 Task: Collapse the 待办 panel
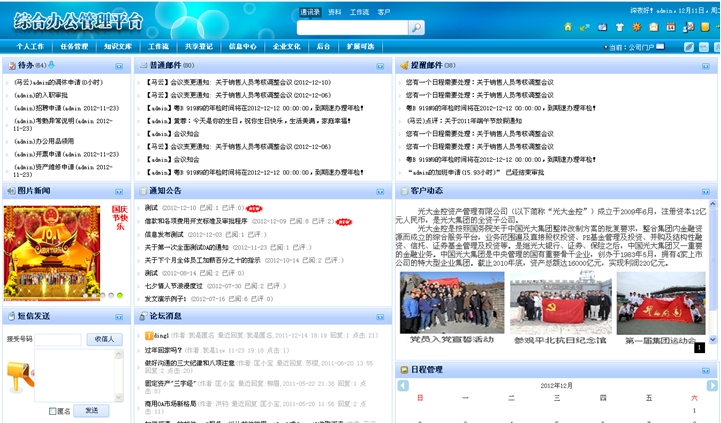tap(119, 66)
